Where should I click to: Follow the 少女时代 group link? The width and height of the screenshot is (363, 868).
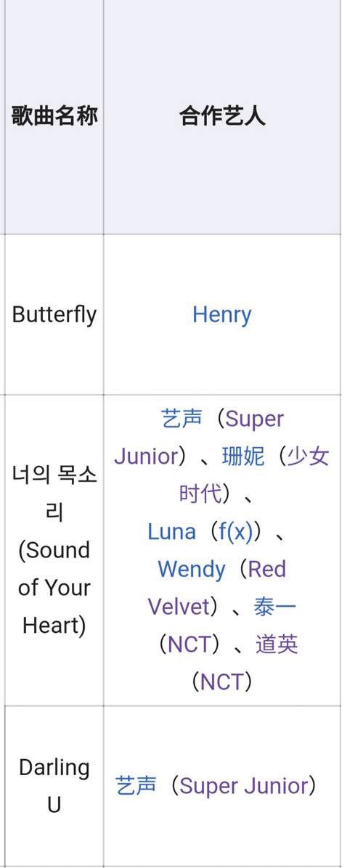point(254,475)
